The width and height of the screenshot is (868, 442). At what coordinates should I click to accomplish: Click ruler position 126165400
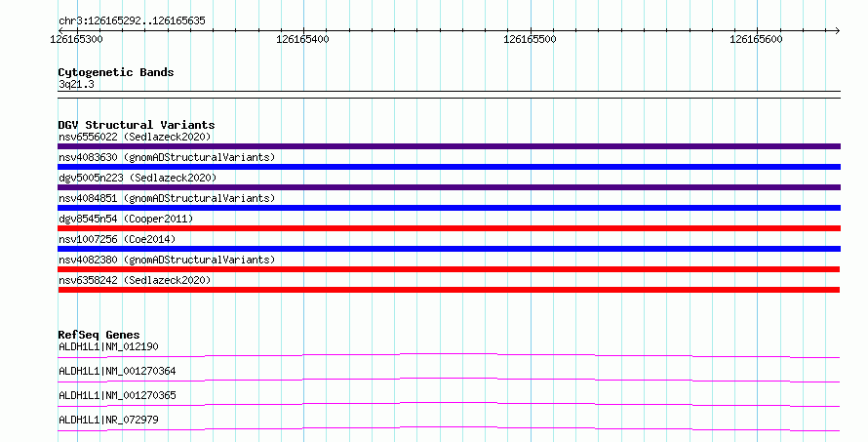302,39
